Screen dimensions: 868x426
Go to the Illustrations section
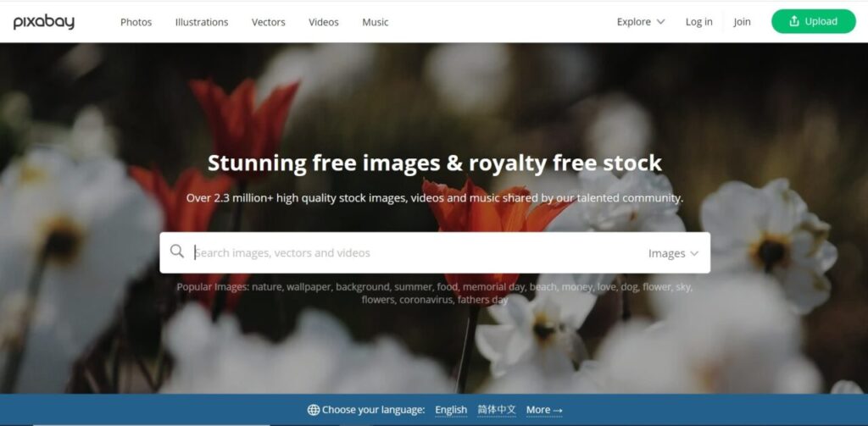tap(202, 22)
